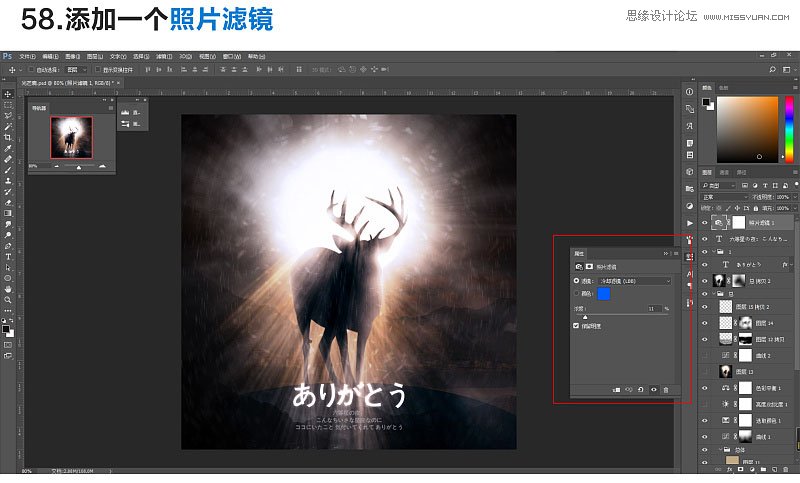Collapse the layer group named 1
This screenshot has width=800, height=483.
[714, 251]
